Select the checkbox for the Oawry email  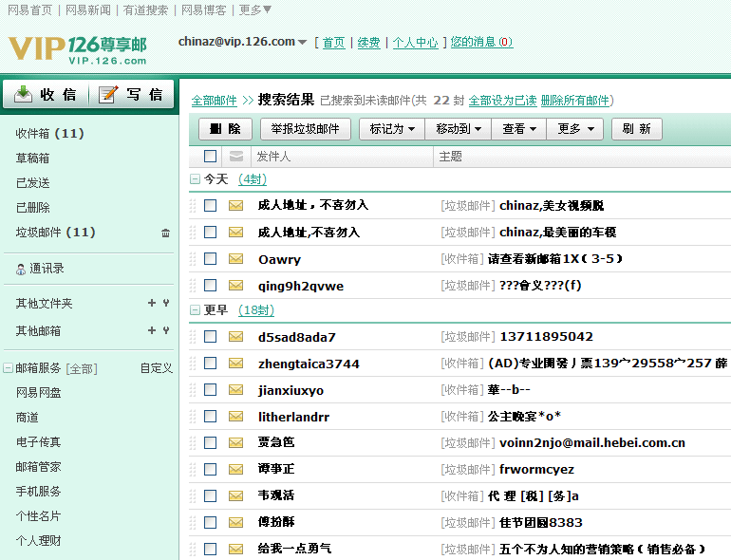(210, 259)
